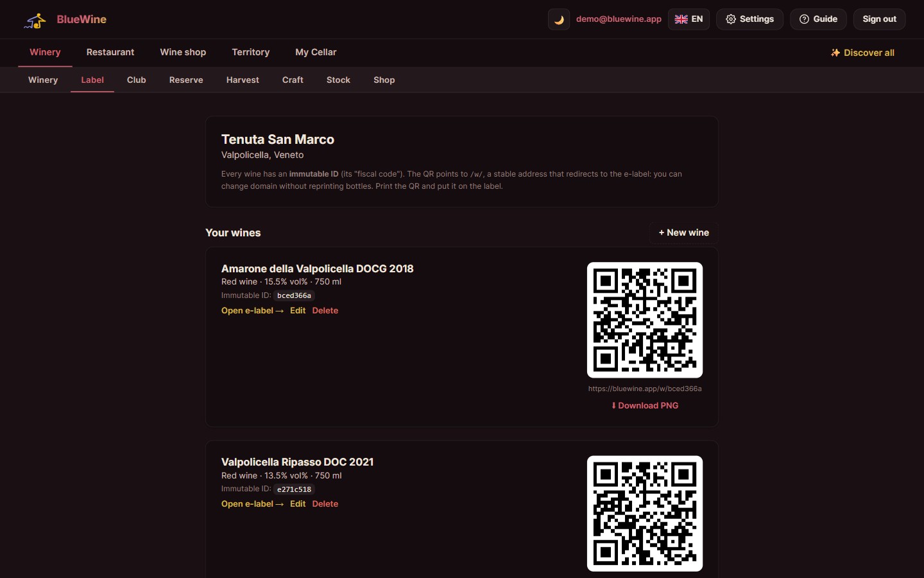Click the Valpolicella Ripasso DOC 2021 title
This screenshot has width=924, height=578.
coord(297,462)
